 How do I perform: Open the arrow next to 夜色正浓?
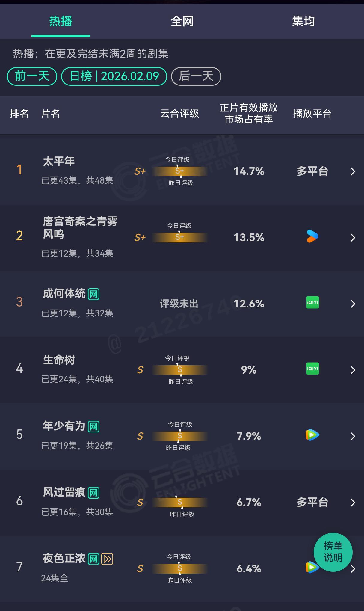click(x=353, y=568)
